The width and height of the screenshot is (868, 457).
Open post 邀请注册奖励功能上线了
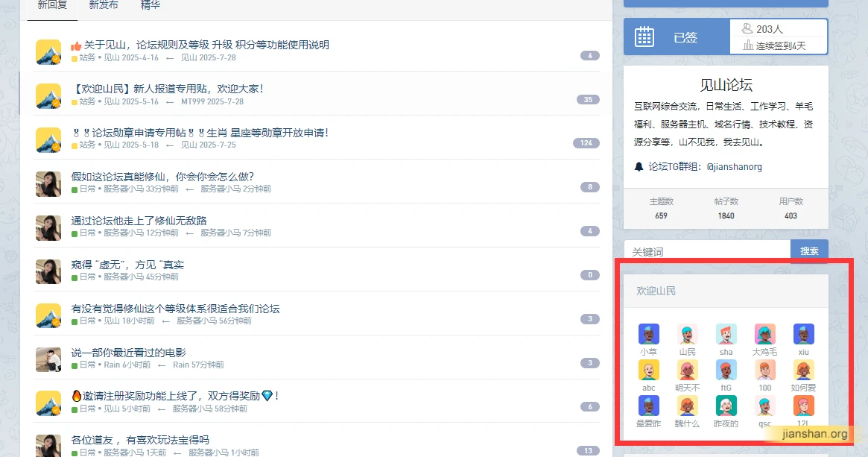pos(175,396)
